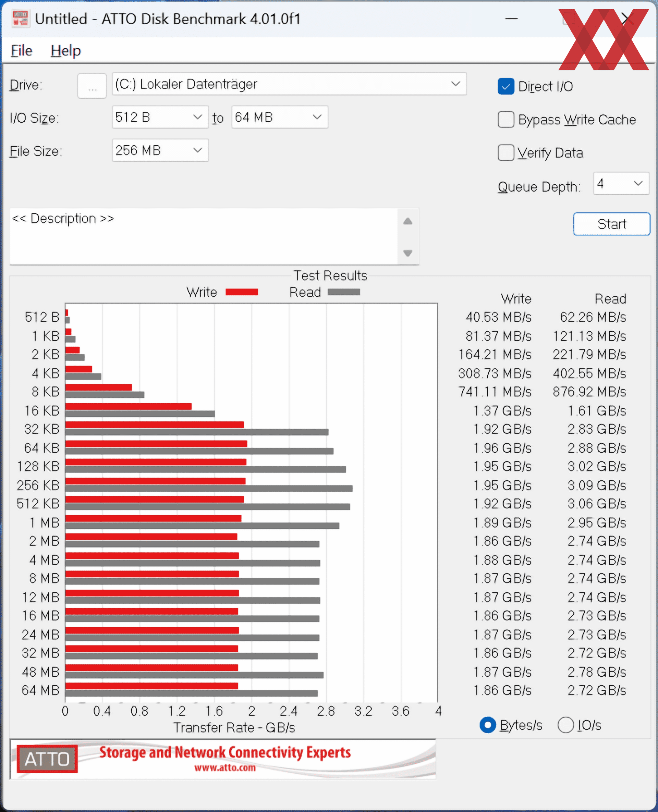
Task: Click the 2.83 GB/s read value
Action: click(x=597, y=429)
